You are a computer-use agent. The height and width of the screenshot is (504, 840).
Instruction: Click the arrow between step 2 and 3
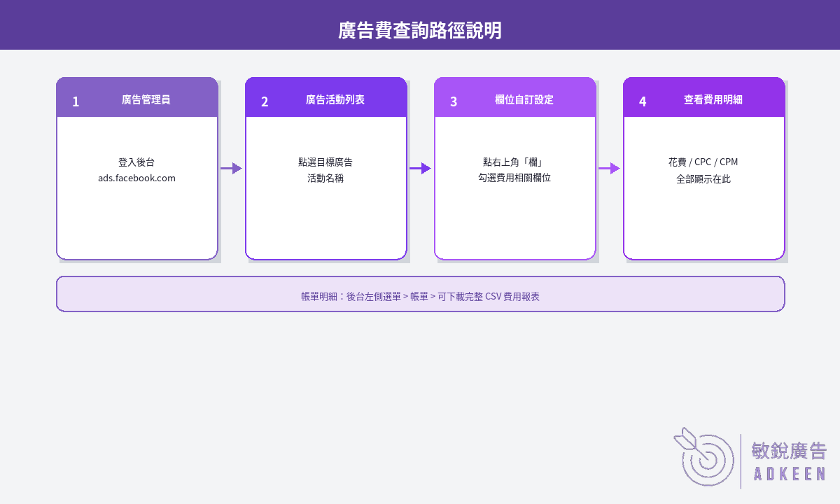pyautogui.click(x=420, y=168)
